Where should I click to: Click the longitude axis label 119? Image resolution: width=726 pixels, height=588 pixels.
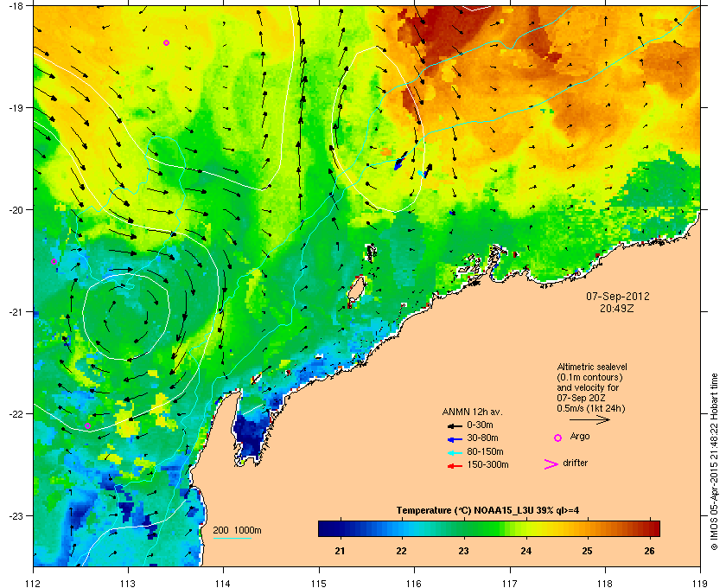pyautogui.click(x=700, y=583)
